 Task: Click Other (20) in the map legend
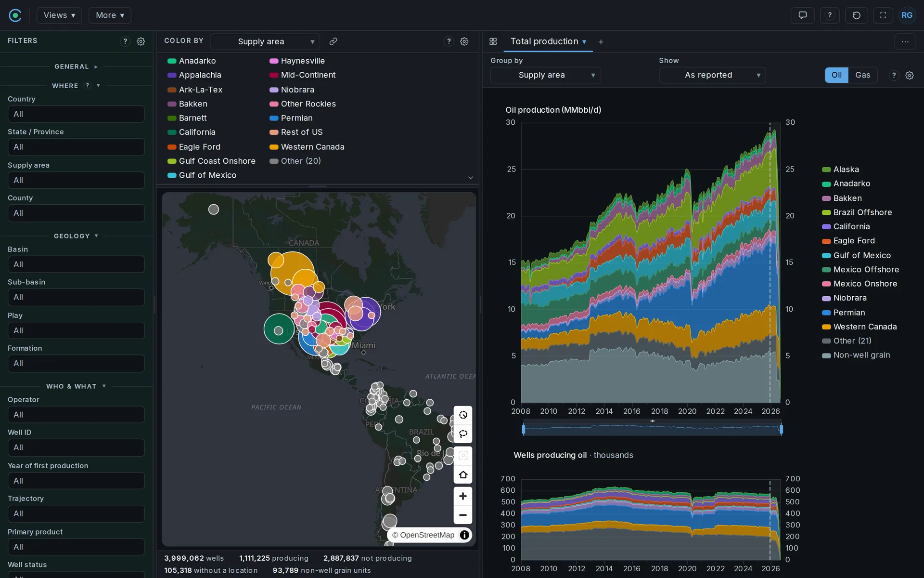[295, 161]
